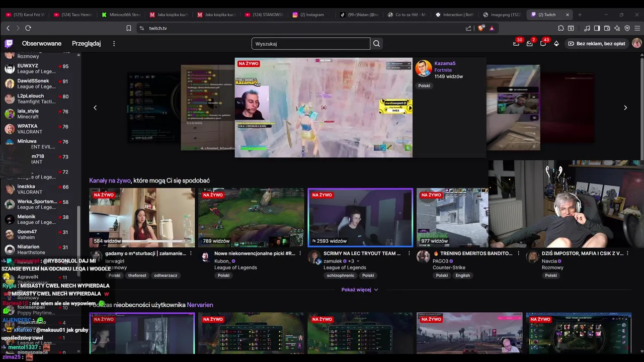Open the three-dot More menu beside Przeglądaj
The height and width of the screenshot is (362, 644).
click(x=114, y=44)
